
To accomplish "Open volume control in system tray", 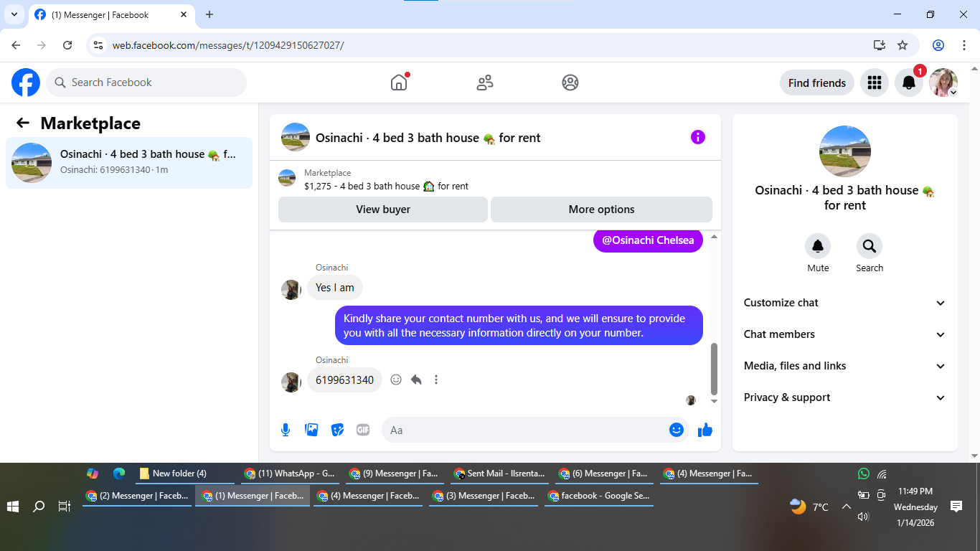I will pyautogui.click(x=863, y=516).
